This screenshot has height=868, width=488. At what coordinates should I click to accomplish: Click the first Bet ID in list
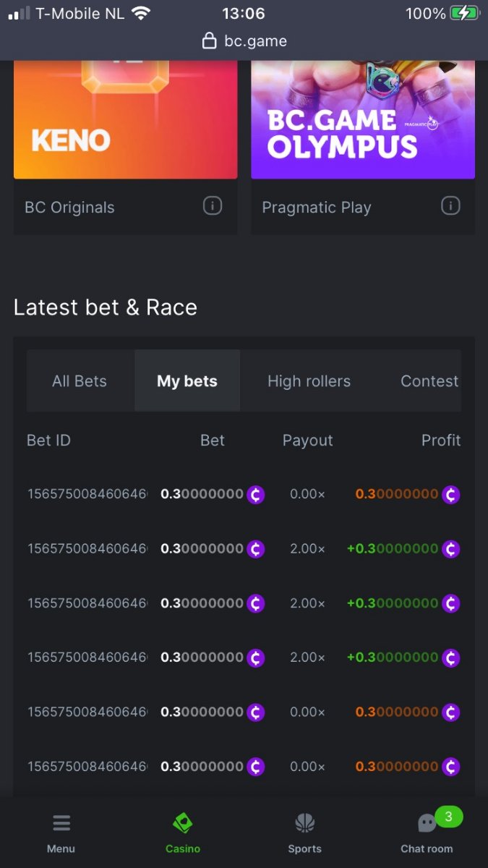point(87,495)
